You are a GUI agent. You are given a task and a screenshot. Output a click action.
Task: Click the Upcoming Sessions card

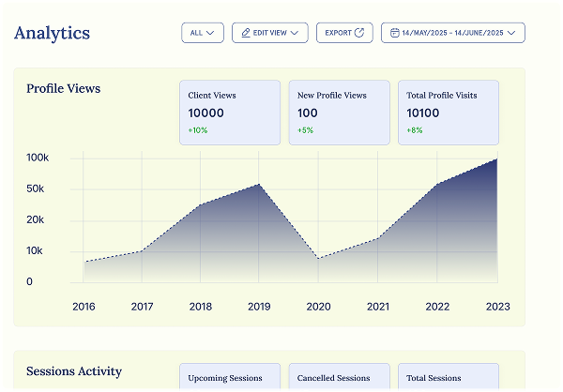point(230,377)
